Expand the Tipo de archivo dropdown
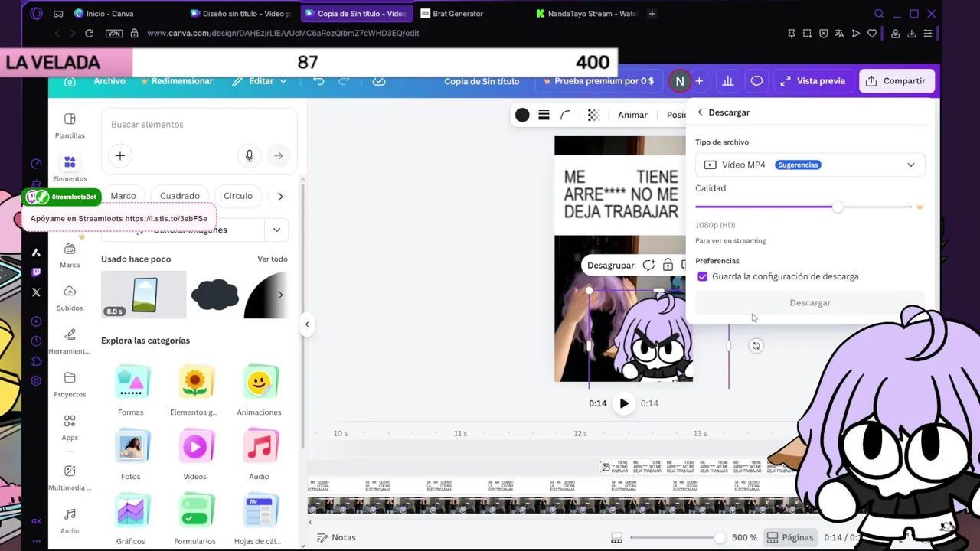 [x=810, y=165]
